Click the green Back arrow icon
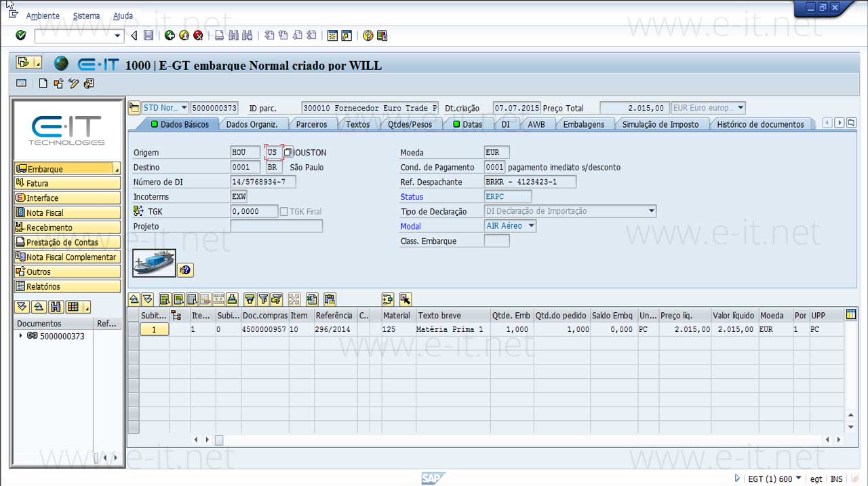868x486 pixels. [x=170, y=35]
